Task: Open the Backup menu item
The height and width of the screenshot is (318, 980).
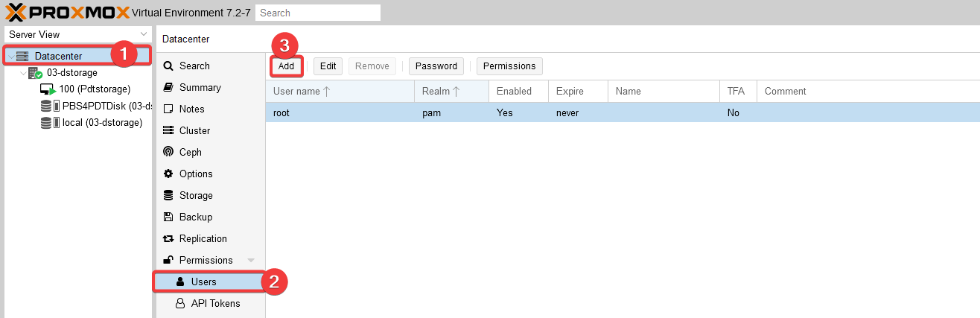Action: (211, 217)
